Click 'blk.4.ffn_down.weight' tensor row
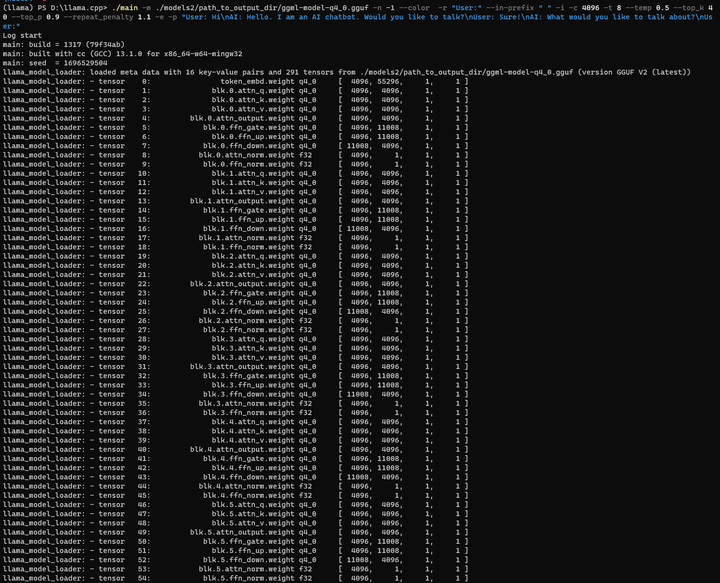The height and width of the screenshot is (583, 720). tap(235, 477)
